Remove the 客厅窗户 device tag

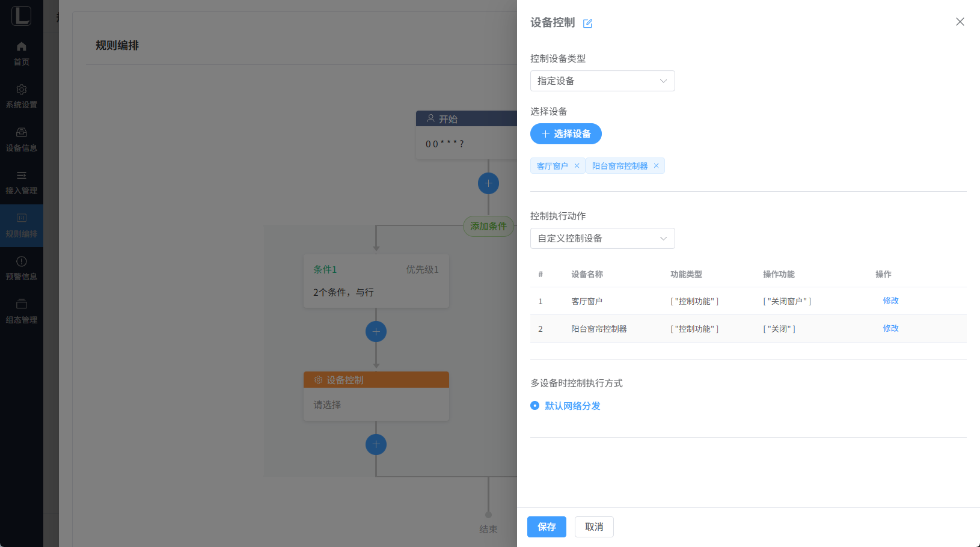tap(577, 166)
